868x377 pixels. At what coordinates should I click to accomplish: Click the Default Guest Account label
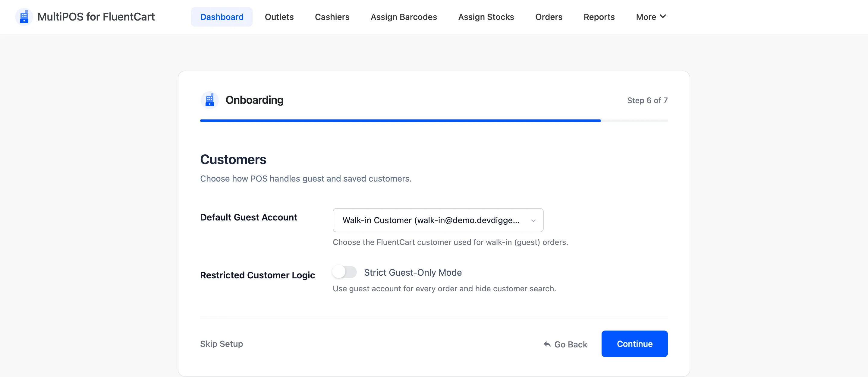pyautogui.click(x=249, y=217)
